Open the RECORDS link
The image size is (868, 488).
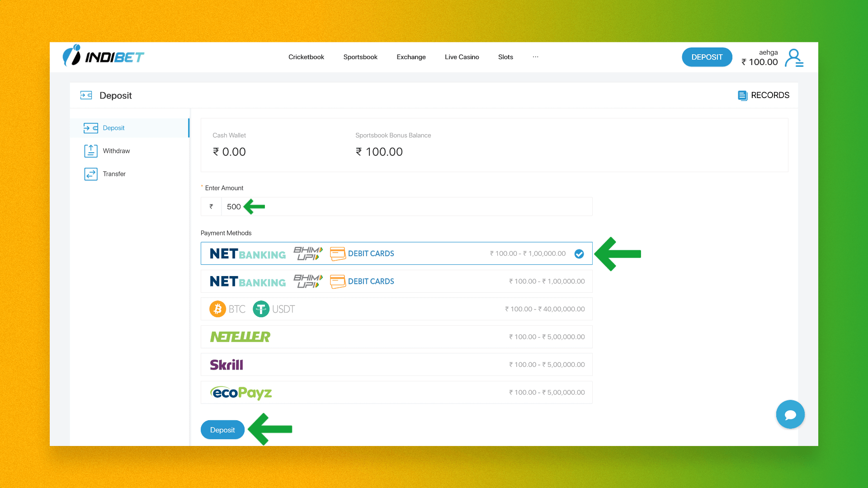764,95
